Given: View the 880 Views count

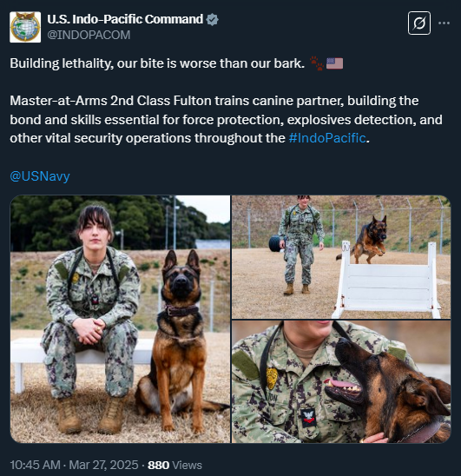Looking at the screenshot, I should coord(175,465).
